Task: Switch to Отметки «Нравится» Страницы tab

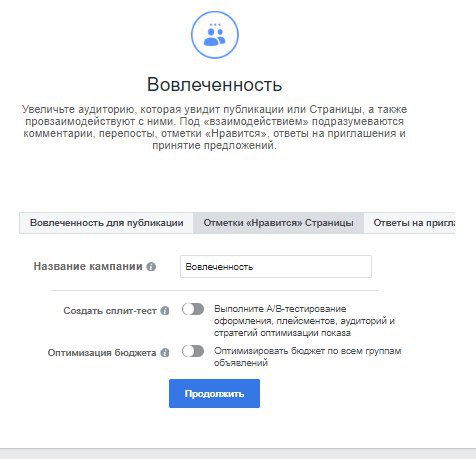Action: 278,223
